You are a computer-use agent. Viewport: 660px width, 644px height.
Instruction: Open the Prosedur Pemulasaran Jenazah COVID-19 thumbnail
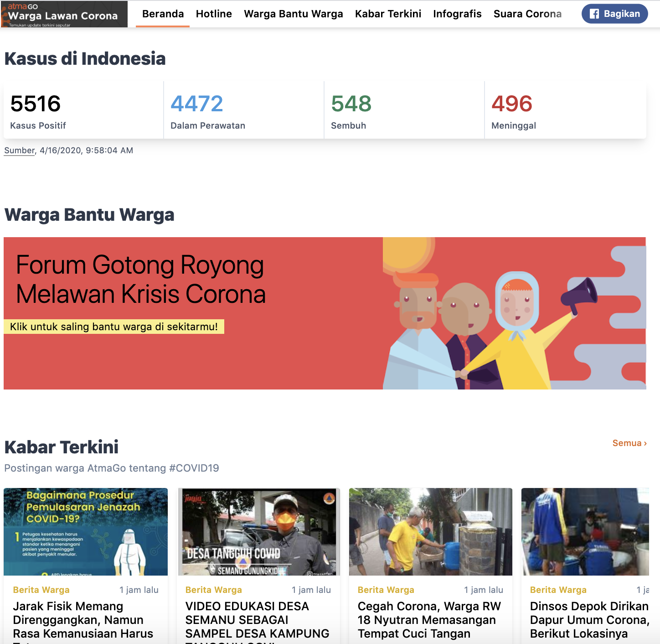tap(86, 532)
